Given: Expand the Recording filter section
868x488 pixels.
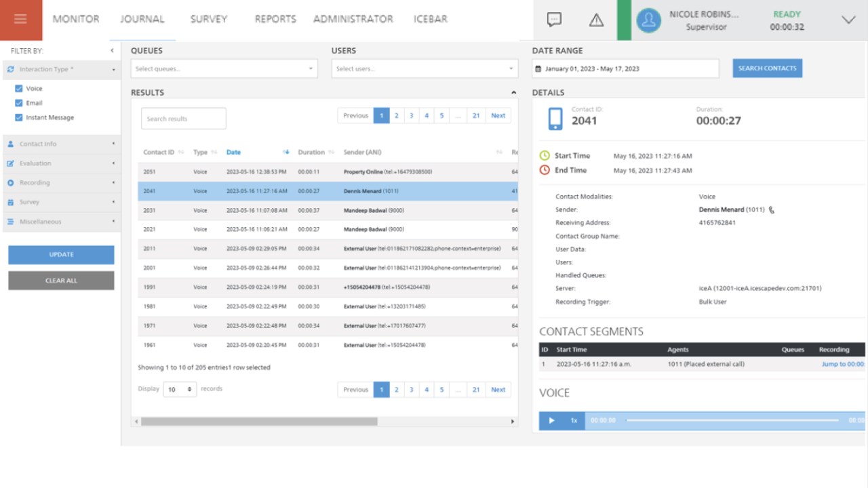Looking at the screenshot, I should coord(113,183).
